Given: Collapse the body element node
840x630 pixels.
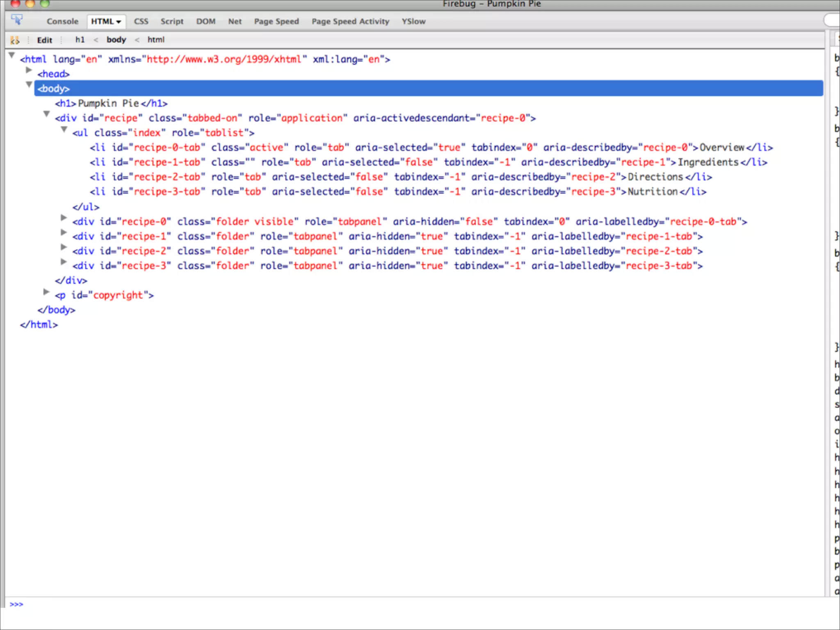Looking at the screenshot, I should point(29,85).
